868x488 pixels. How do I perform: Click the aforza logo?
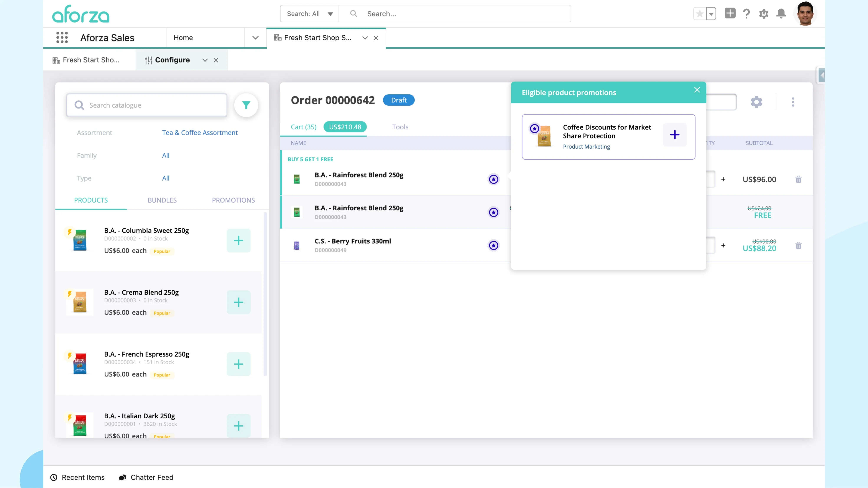(81, 14)
